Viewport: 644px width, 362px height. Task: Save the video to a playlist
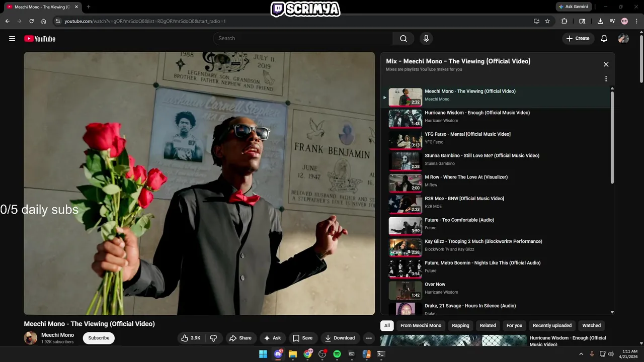[x=303, y=338]
